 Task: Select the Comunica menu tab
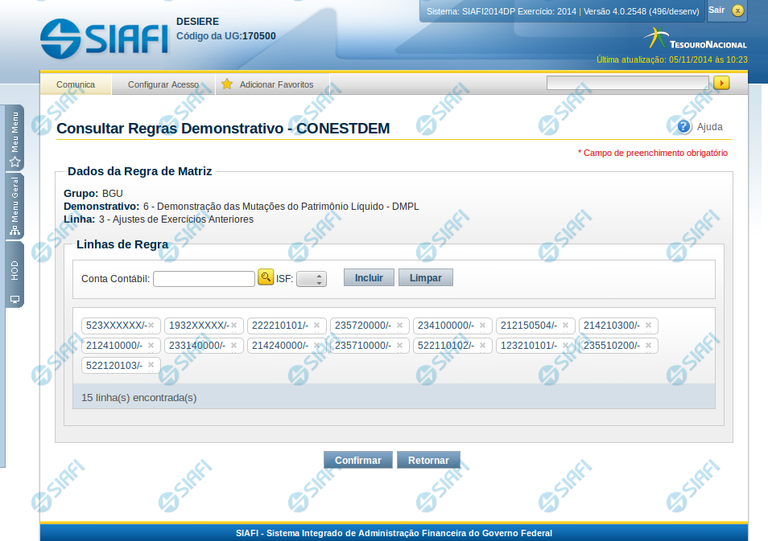click(x=75, y=84)
